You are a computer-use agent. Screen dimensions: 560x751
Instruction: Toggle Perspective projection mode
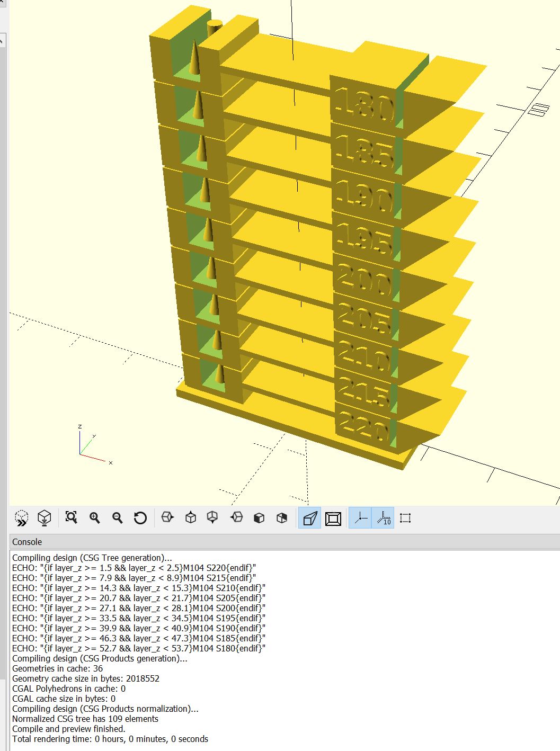(x=309, y=518)
